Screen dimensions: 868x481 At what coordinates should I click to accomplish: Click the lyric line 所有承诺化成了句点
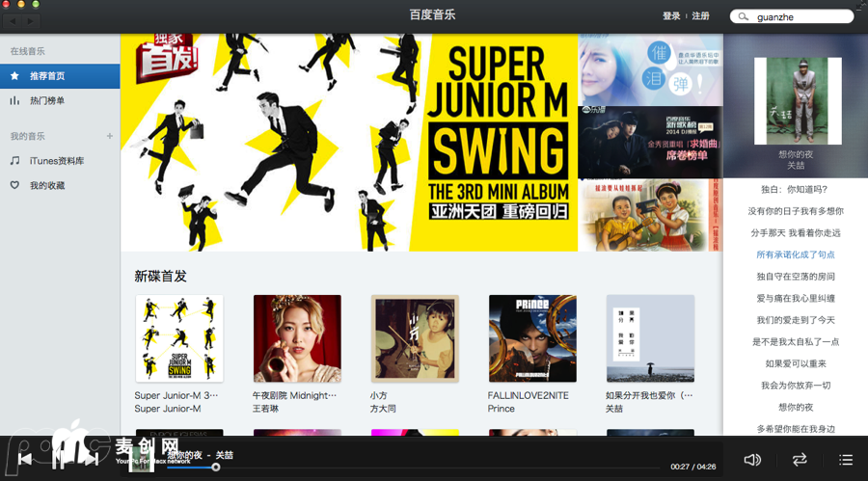pyautogui.click(x=795, y=254)
